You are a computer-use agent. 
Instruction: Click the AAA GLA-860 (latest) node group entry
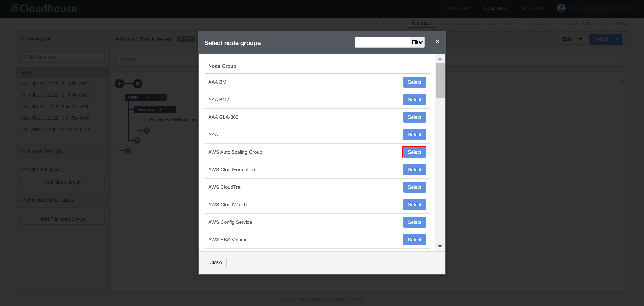(x=42, y=169)
